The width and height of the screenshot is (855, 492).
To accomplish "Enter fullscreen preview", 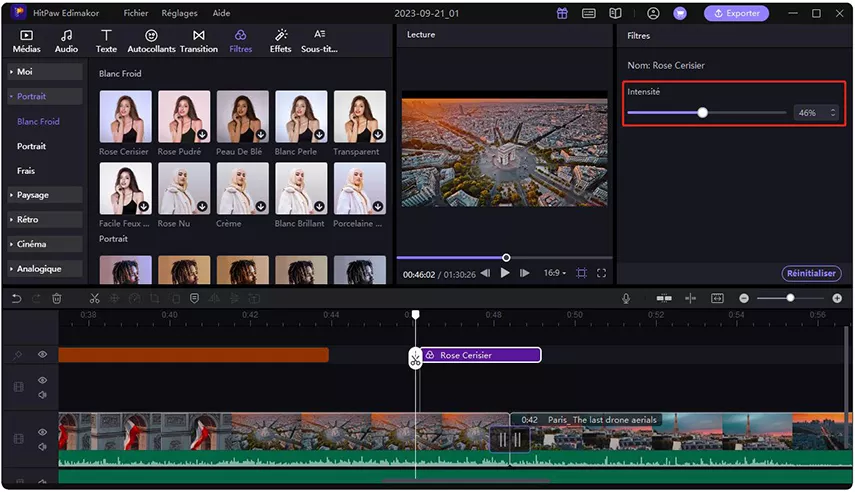I will [601, 273].
